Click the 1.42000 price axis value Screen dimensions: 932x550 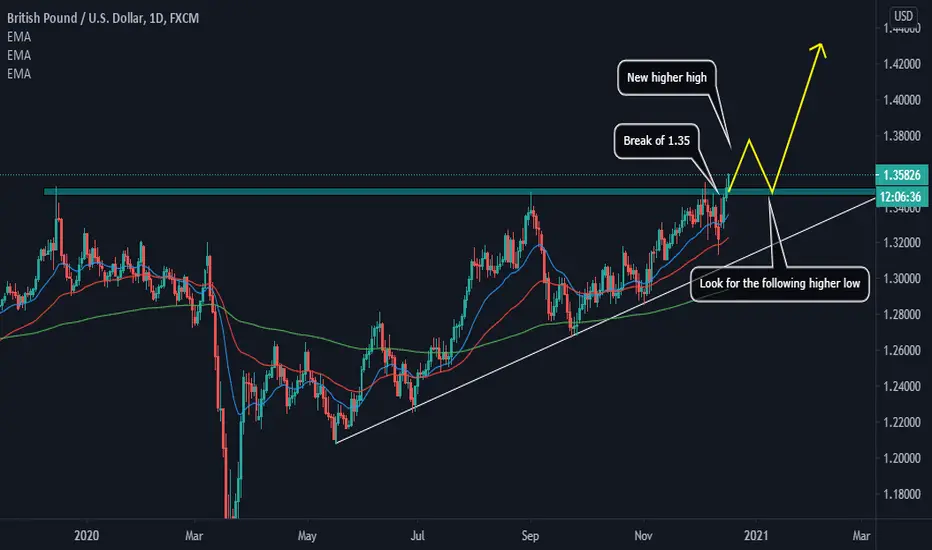coord(902,64)
